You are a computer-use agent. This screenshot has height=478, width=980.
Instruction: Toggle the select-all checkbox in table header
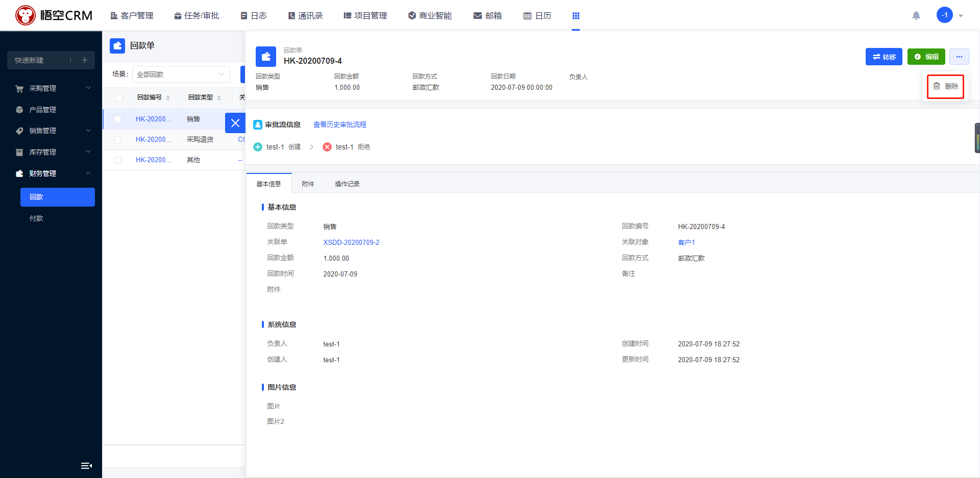(x=119, y=97)
